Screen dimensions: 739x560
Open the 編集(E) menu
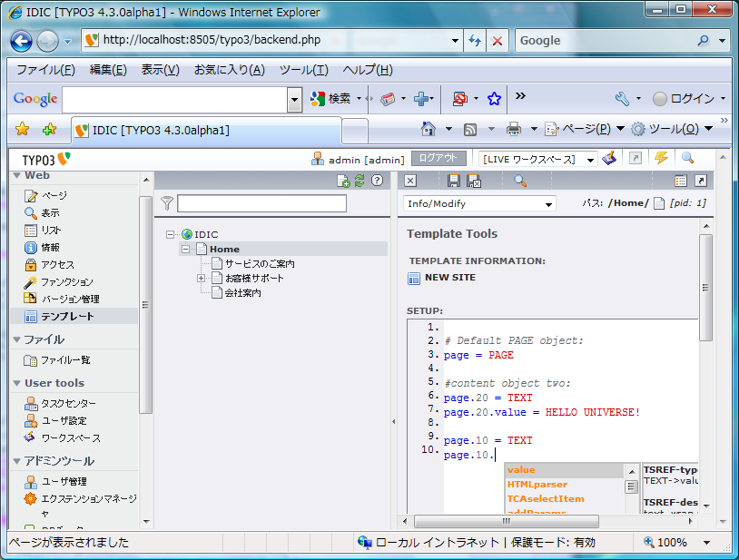point(108,70)
